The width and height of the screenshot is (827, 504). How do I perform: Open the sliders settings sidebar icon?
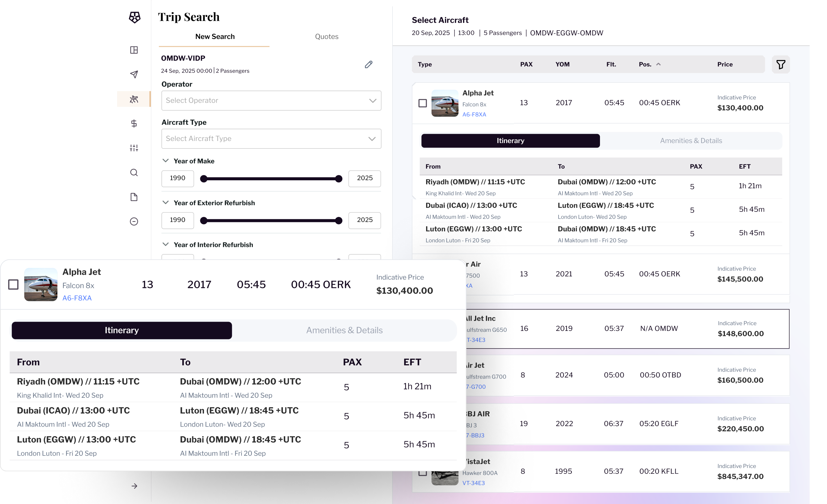point(134,148)
